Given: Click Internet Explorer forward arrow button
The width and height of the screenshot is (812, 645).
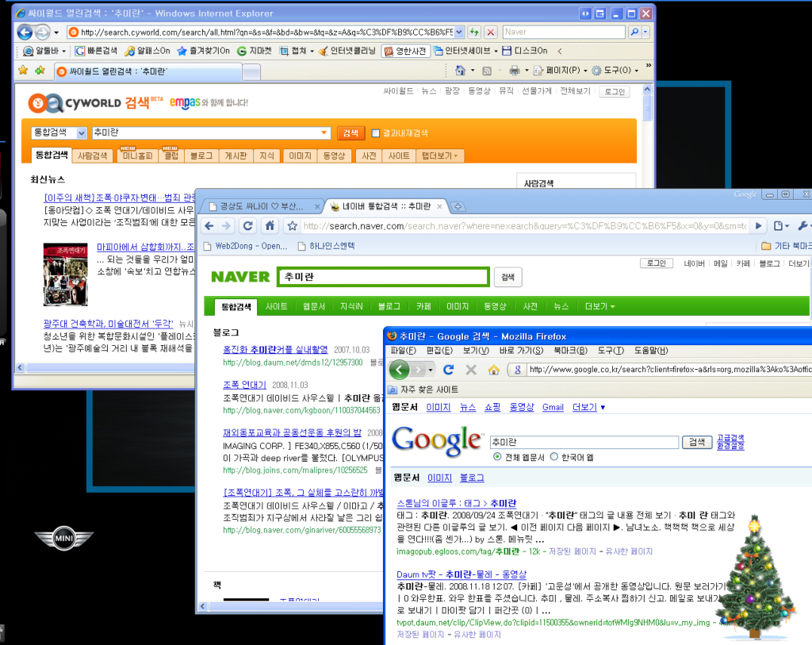Looking at the screenshot, I should point(43,32).
